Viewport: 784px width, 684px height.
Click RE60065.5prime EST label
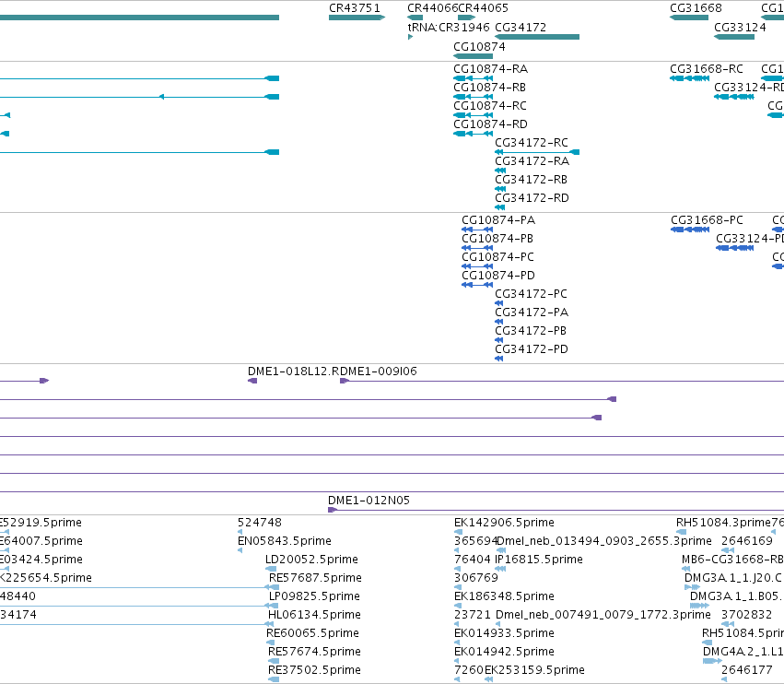(x=312, y=633)
